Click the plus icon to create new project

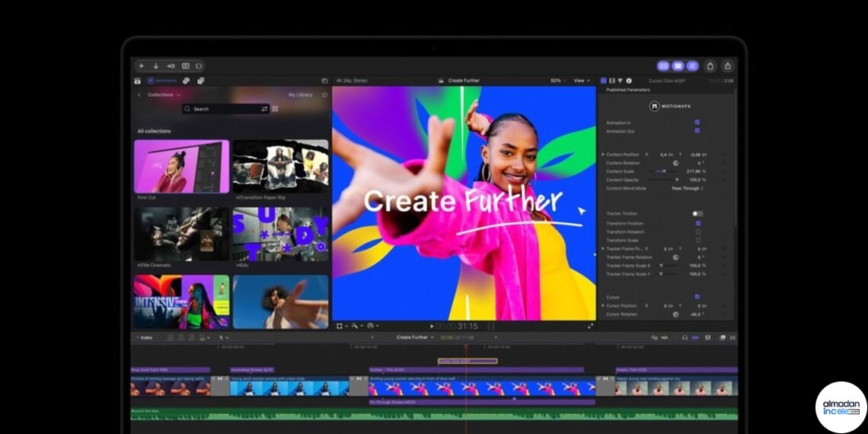pyautogui.click(x=141, y=66)
